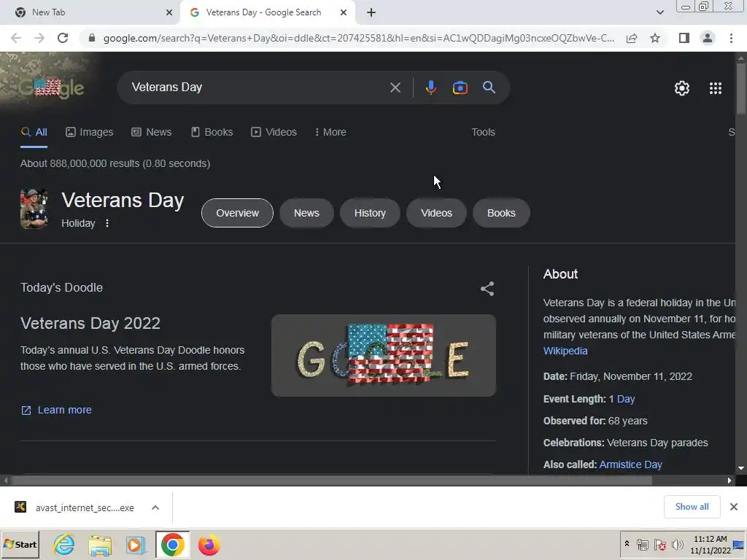Click the vertical scrollbar down arrow
747x560 pixels.
741,468
